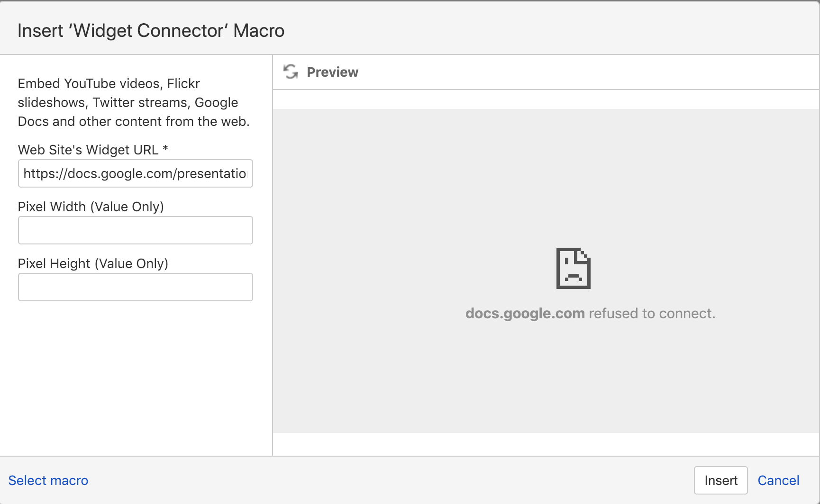Click the reload arrow beside Preview heading

290,72
